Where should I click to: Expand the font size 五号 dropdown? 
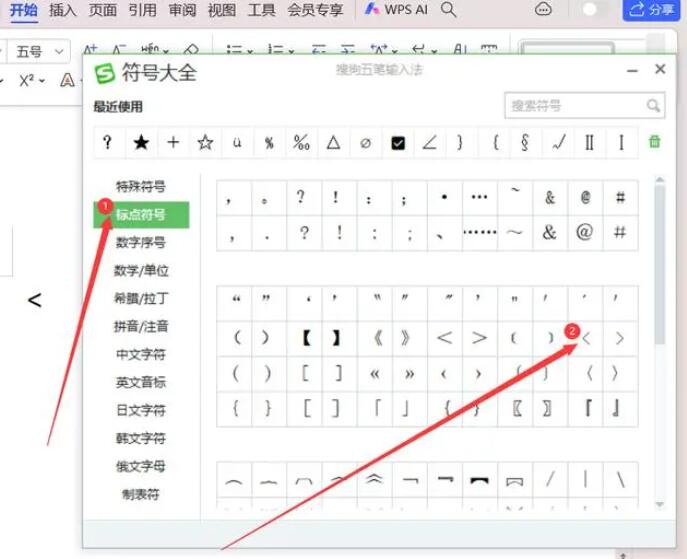coord(62,51)
